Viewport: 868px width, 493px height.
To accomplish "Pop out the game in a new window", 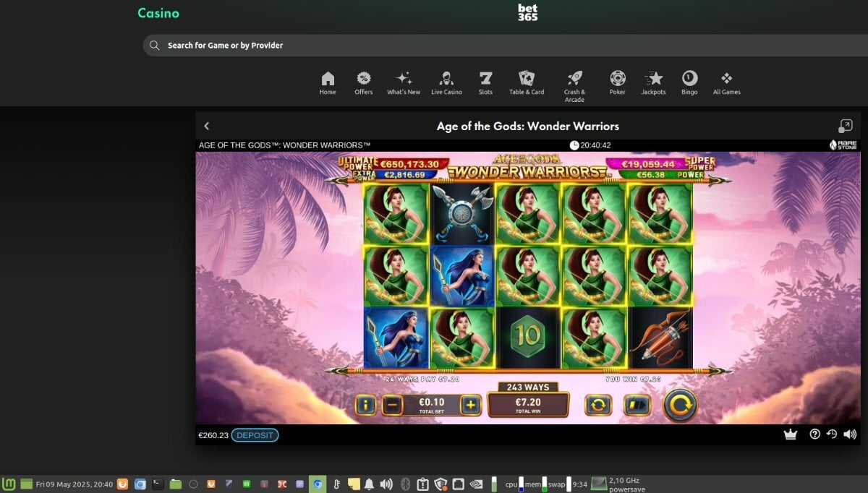I will (845, 126).
